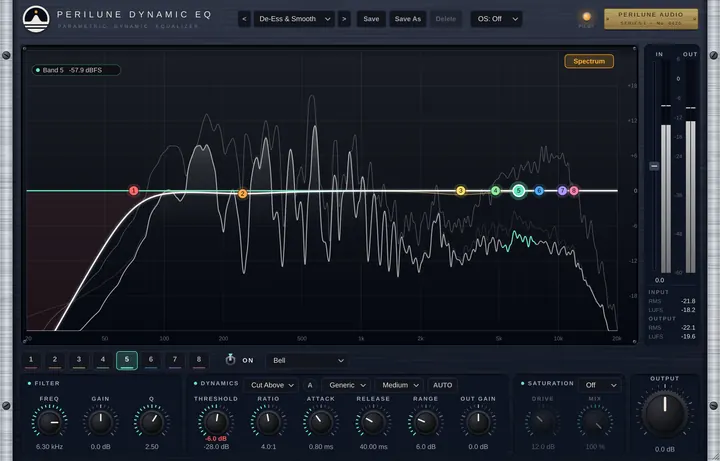Select orange EQ node 2 on the graph
Screen dimensions: 720x461
(242, 194)
